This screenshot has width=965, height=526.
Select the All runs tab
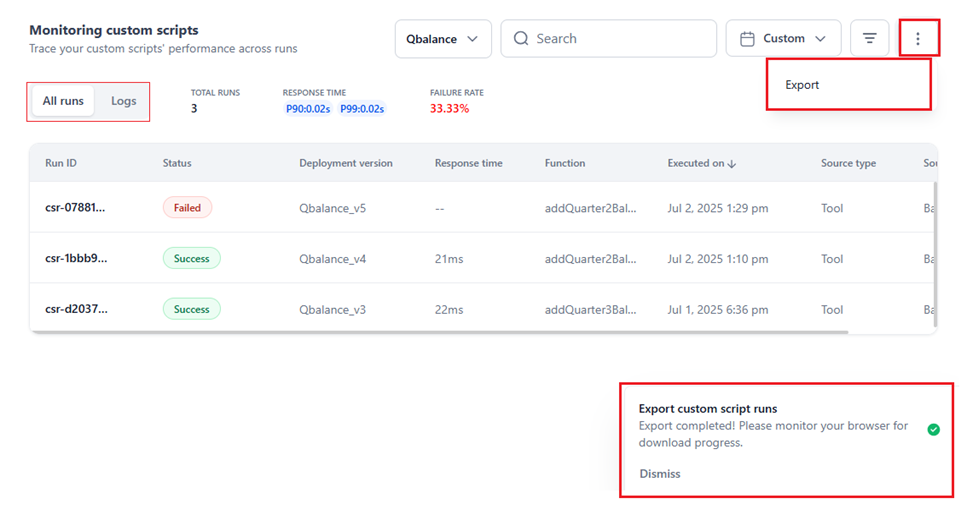63,101
